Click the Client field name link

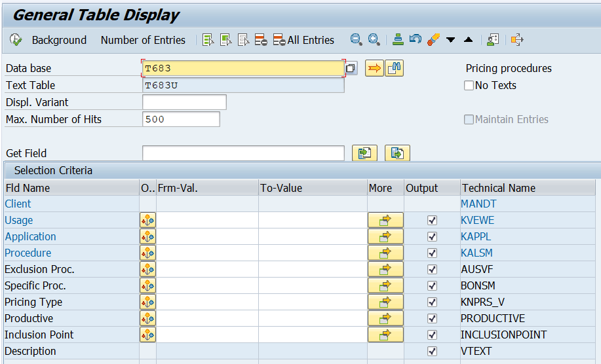pos(18,204)
